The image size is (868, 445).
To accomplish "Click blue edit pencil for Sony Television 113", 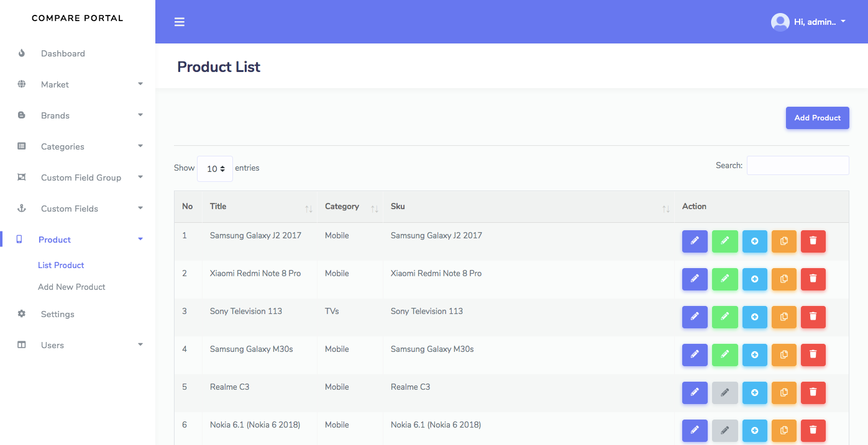I will (695, 317).
